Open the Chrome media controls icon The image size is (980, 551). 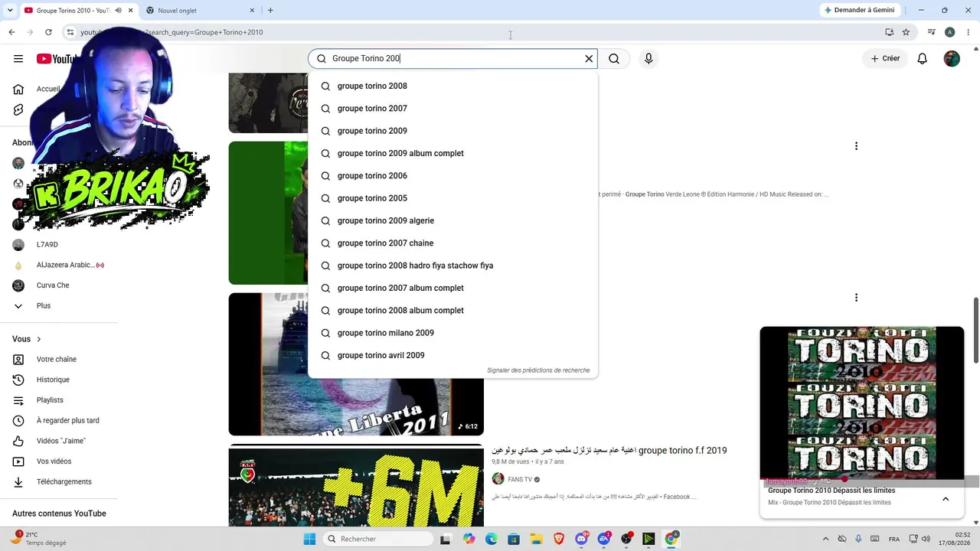click(931, 32)
